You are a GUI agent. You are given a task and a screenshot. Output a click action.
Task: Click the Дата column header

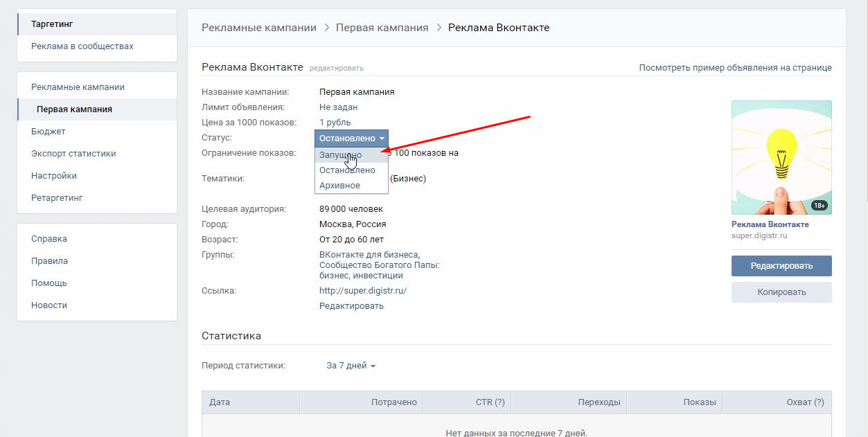point(251,402)
